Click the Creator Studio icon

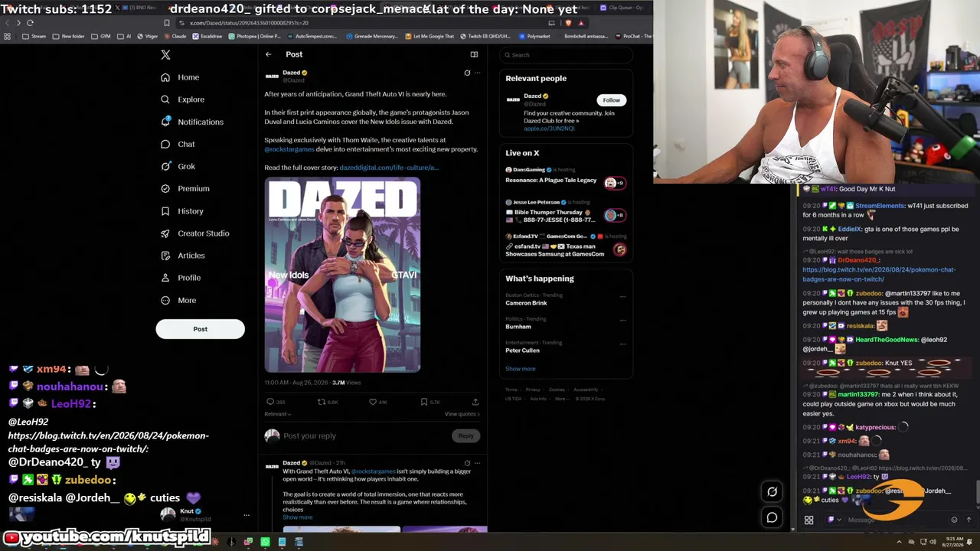[x=165, y=233]
